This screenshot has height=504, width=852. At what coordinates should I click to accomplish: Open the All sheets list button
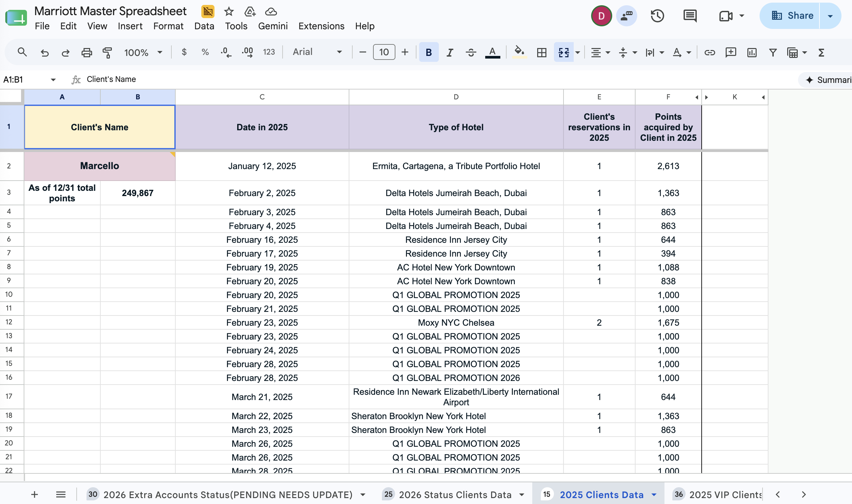click(x=61, y=494)
